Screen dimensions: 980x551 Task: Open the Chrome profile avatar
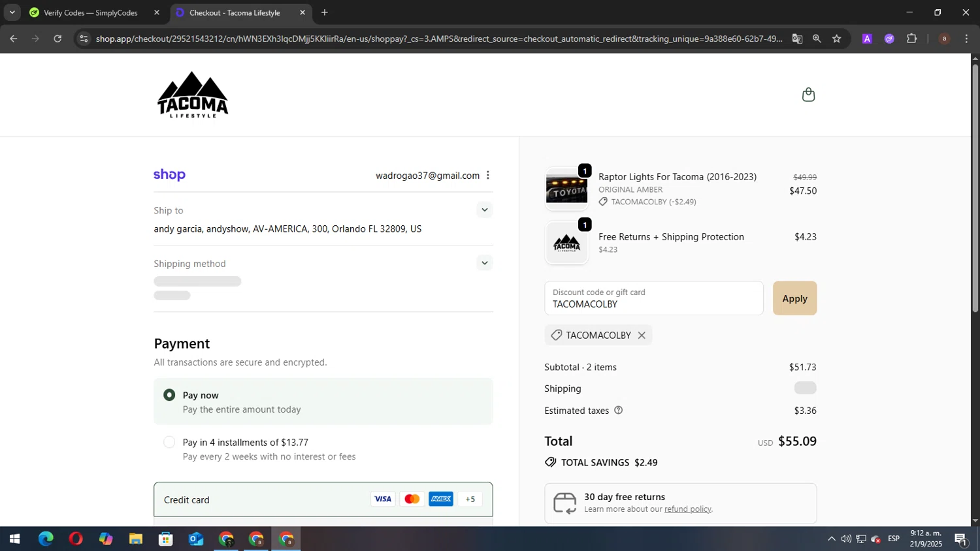click(944, 39)
